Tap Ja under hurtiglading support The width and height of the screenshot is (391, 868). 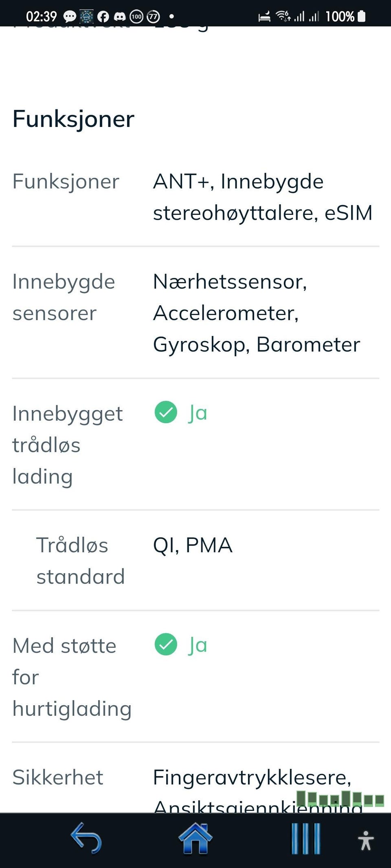[198, 645]
